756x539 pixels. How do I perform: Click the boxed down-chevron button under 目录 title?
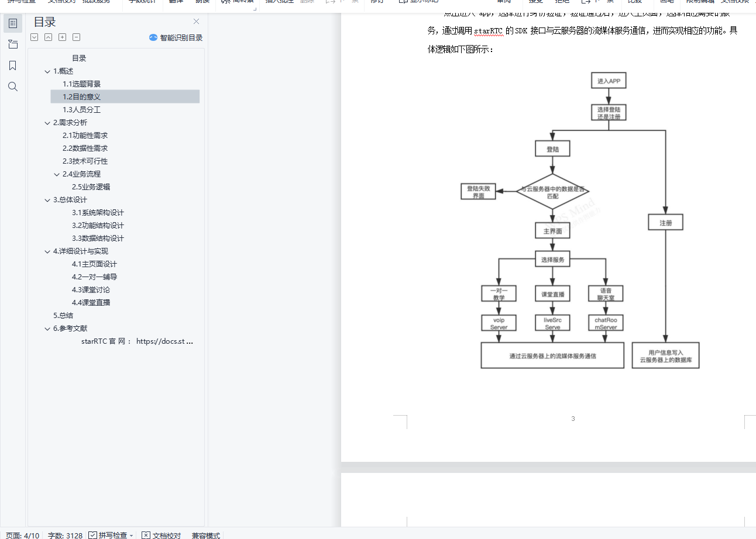pos(35,37)
